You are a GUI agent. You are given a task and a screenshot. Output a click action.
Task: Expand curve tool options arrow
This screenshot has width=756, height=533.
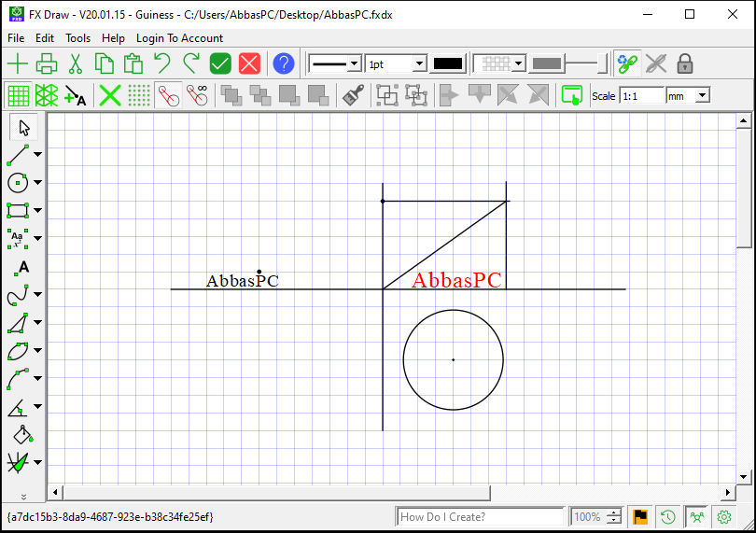coord(37,294)
